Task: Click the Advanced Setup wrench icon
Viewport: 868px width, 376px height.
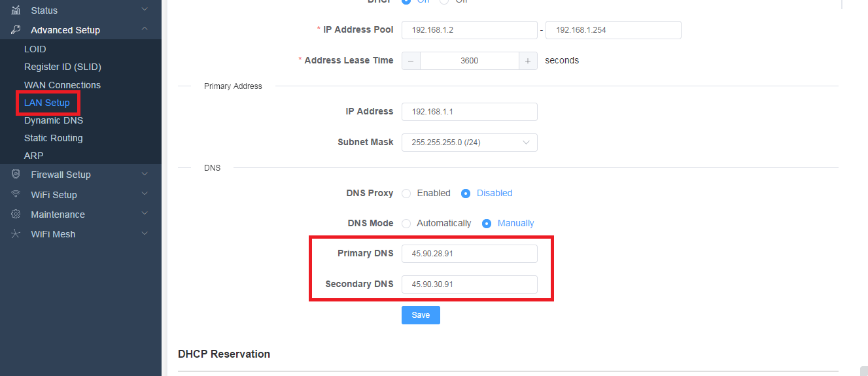Action: pos(16,29)
